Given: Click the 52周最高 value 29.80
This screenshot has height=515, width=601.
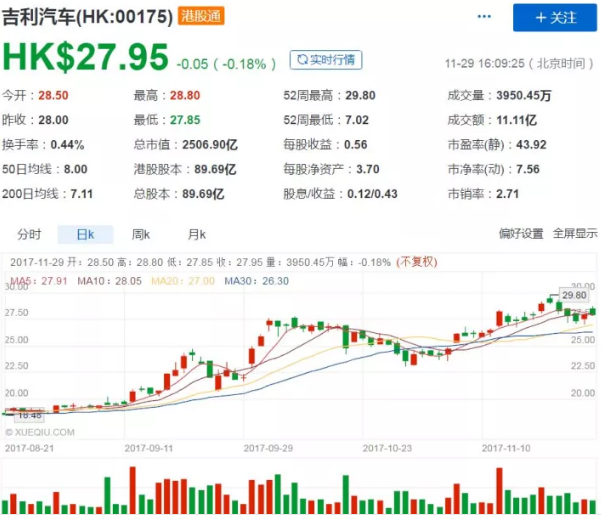Looking at the screenshot, I should coord(360,95).
